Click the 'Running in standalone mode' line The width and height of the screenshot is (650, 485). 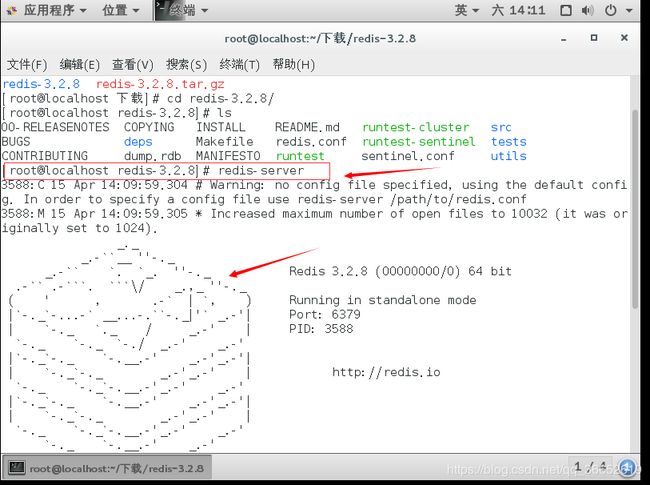tap(383, 300)
